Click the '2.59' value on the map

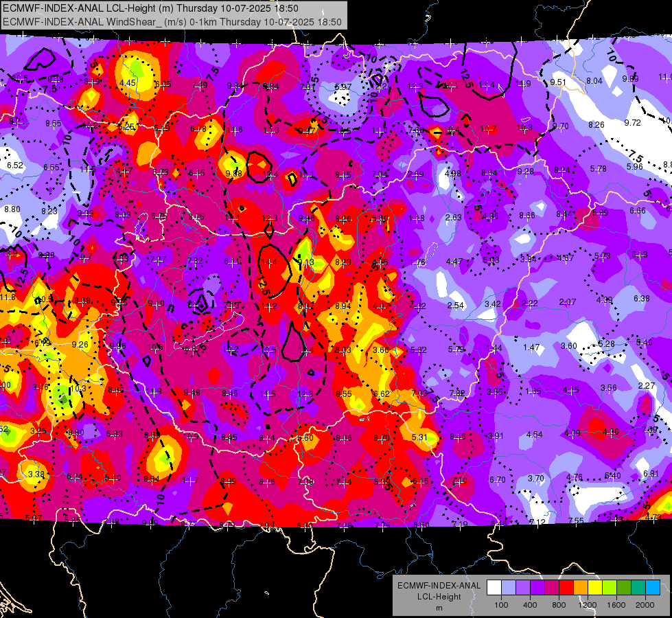(416, 174)
